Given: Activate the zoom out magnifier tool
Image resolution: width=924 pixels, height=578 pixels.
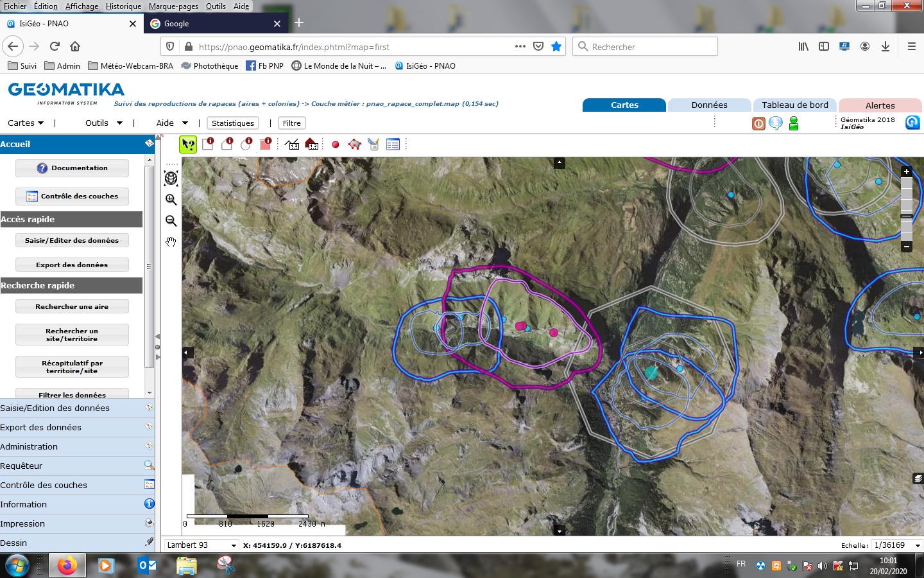Looking at the screenshot, I should click(x=171, y=221).
